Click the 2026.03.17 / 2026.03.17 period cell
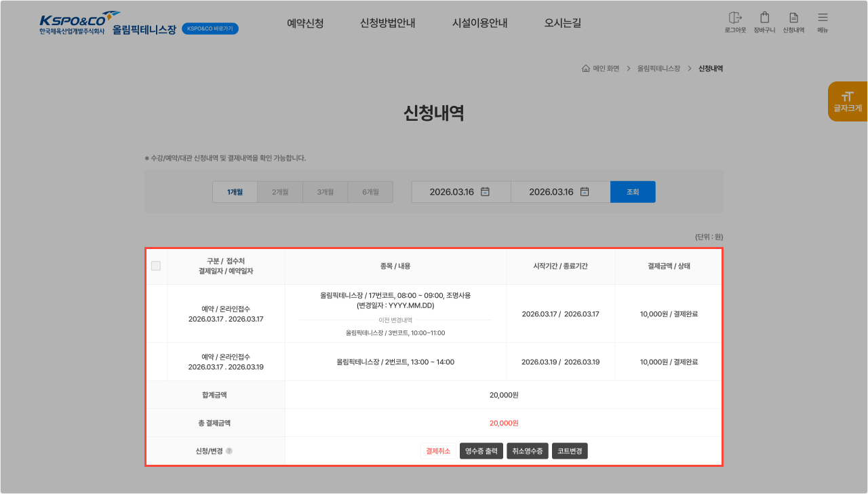The image size is (868, 494). pos(560,314)
